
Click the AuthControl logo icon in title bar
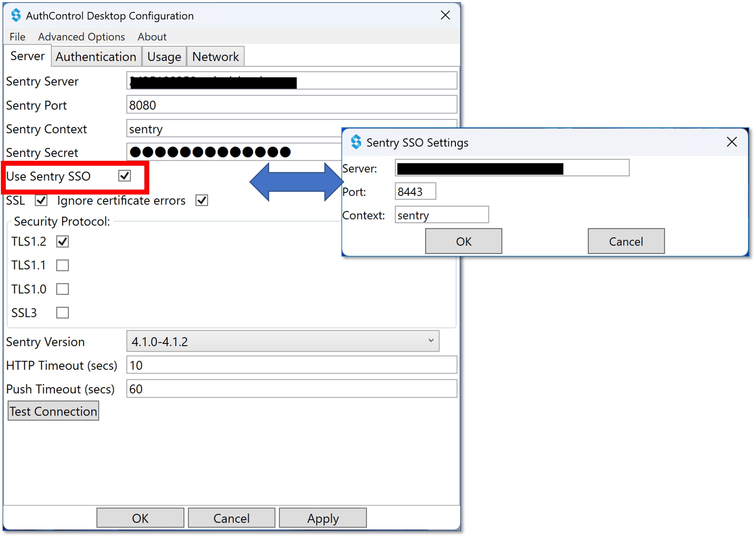click(16, 15)
